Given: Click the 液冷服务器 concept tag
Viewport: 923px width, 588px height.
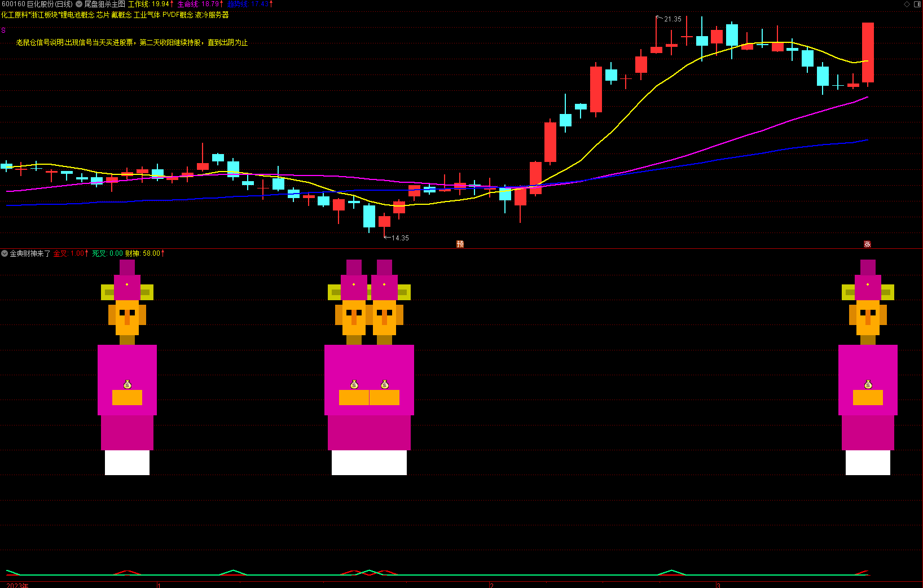Looking at the screenshot, I should [212, 15].
